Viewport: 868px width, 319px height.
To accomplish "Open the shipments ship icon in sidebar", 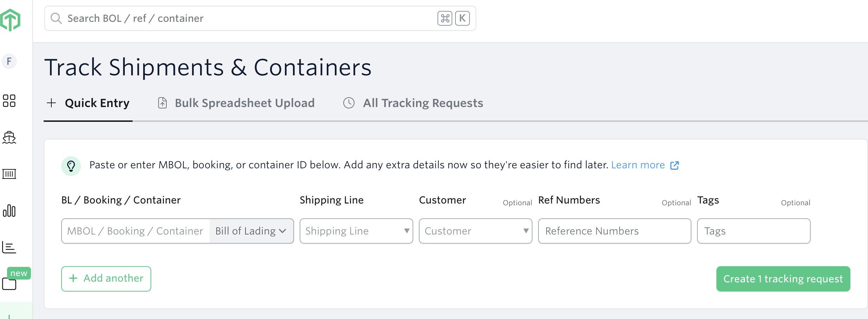I will click(9, 137).
